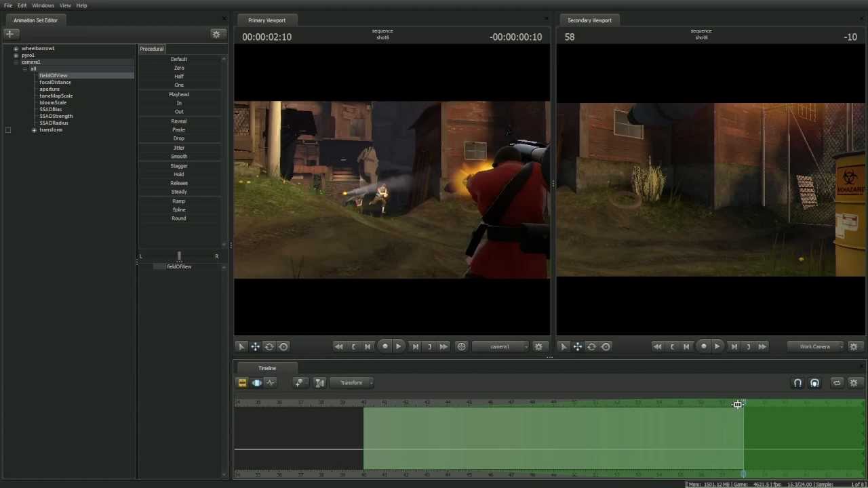Open the Work Camera dropdown
Screen dimensions: 868x488
815,346
